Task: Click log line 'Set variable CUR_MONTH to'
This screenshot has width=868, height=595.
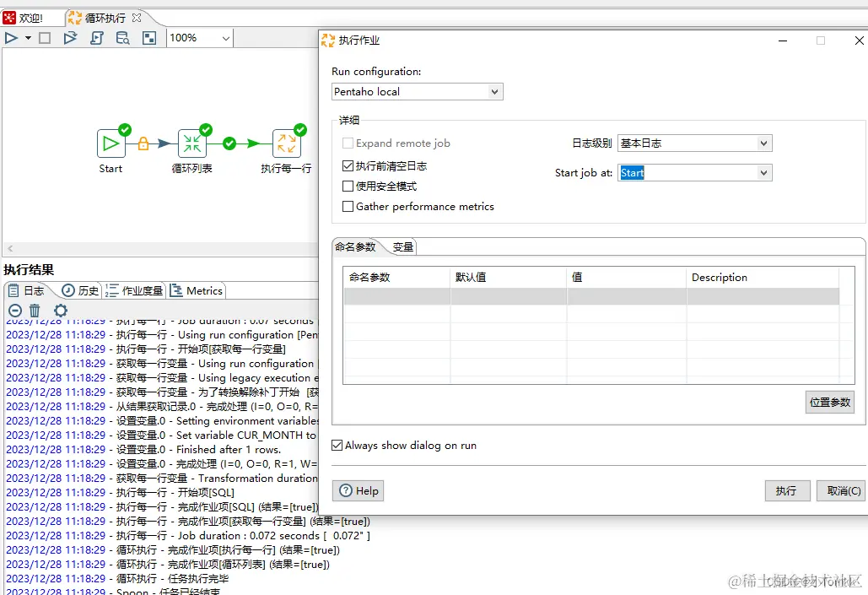Action: 161,435
